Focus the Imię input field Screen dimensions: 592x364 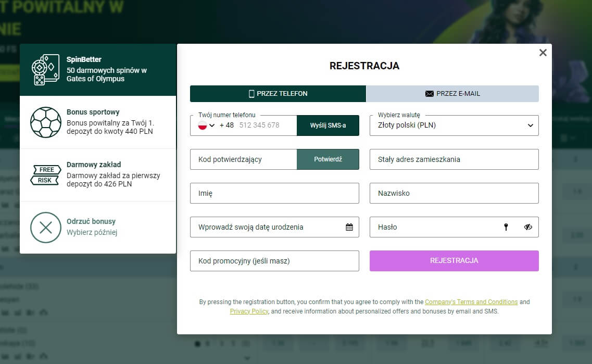pyautogui.click(x=274, y=193)
